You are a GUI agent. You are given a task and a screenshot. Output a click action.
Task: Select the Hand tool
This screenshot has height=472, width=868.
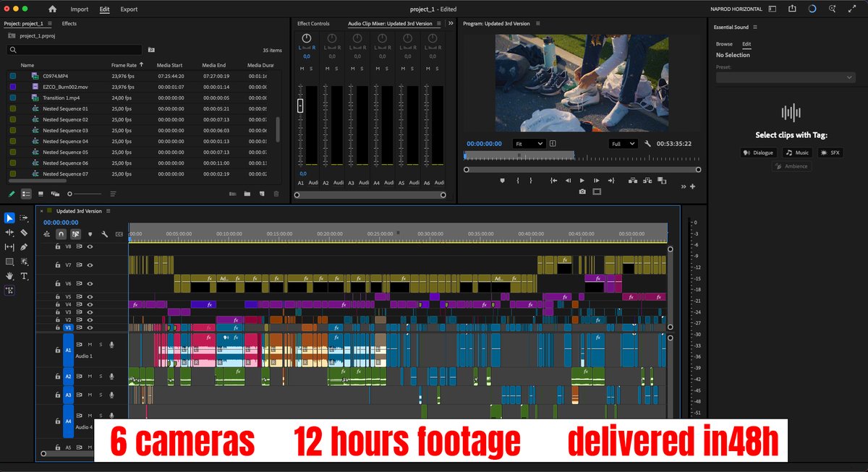(9, 275)
